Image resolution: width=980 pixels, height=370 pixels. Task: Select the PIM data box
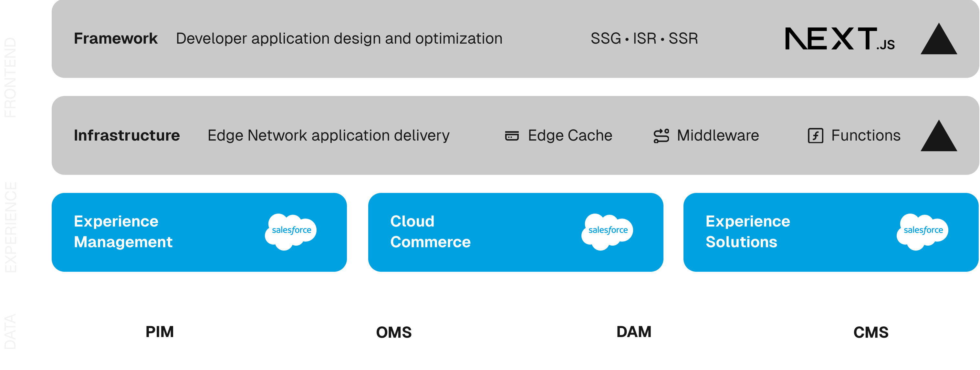click(160, 332)
